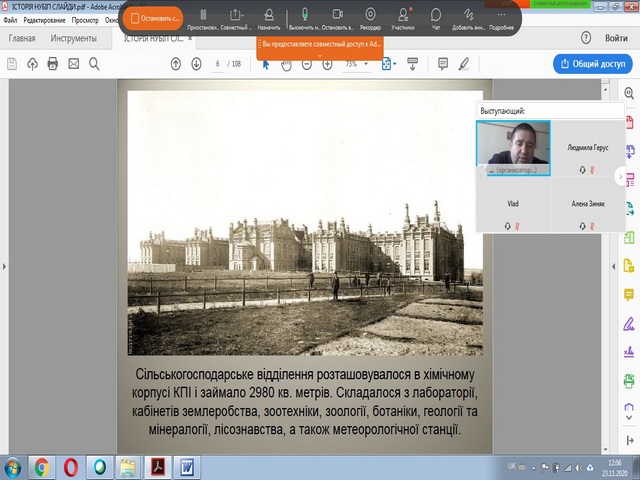Click the vertical scrollbar down arrow
The width and height of the screenshot is (640, 480).
(605, 449)
